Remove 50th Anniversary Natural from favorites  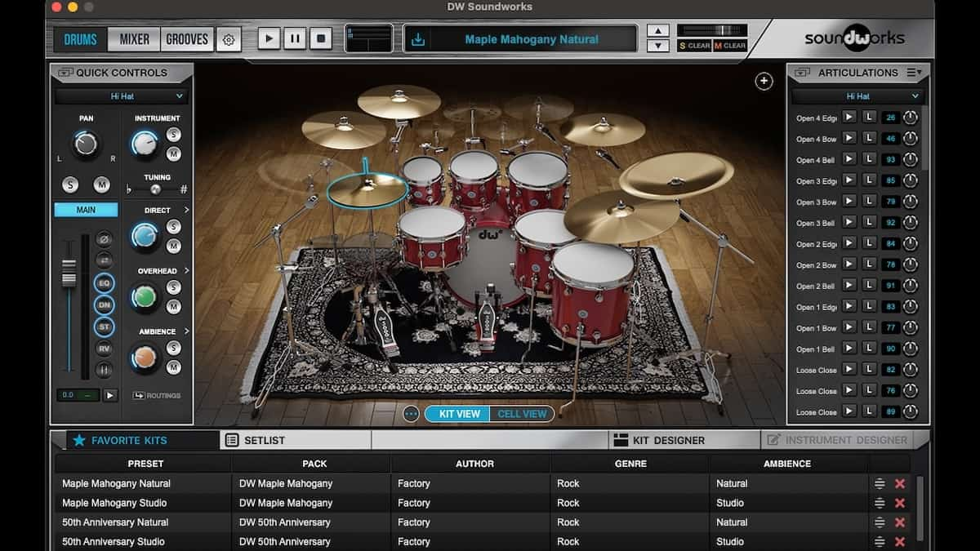[899, 522]
